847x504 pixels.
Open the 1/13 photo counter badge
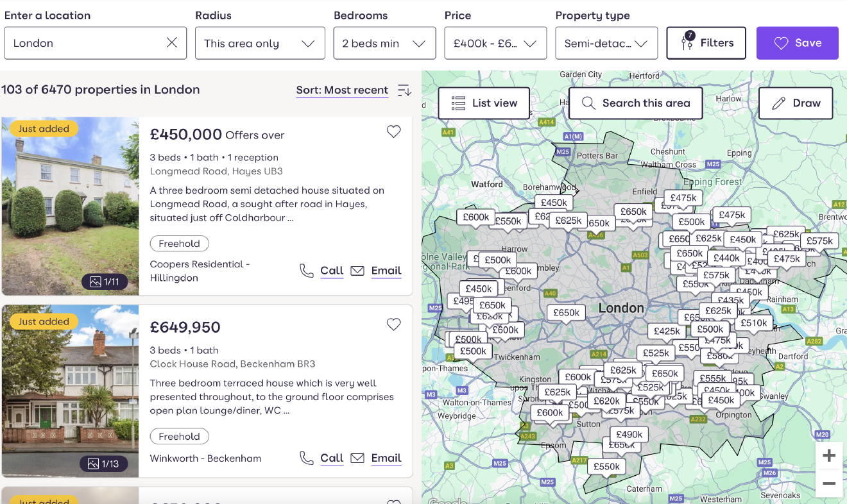click(x=105, y=464)
